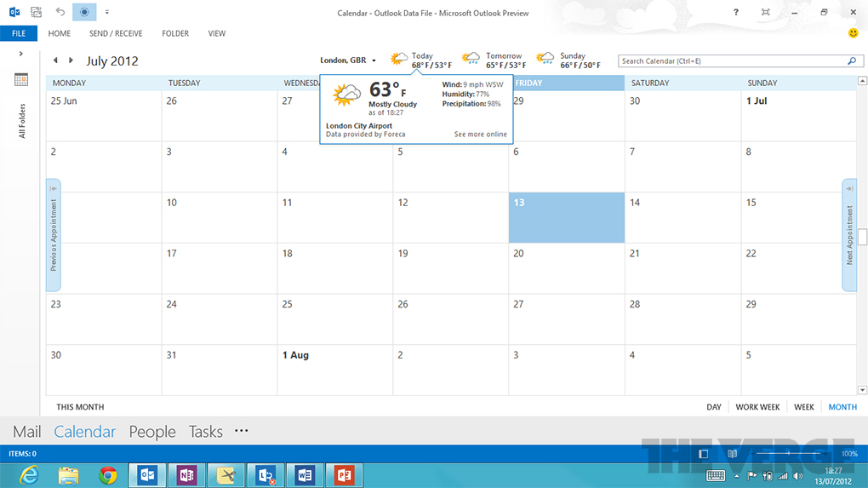
Task: Open Word from taskbar
Action: pos(305,475)
